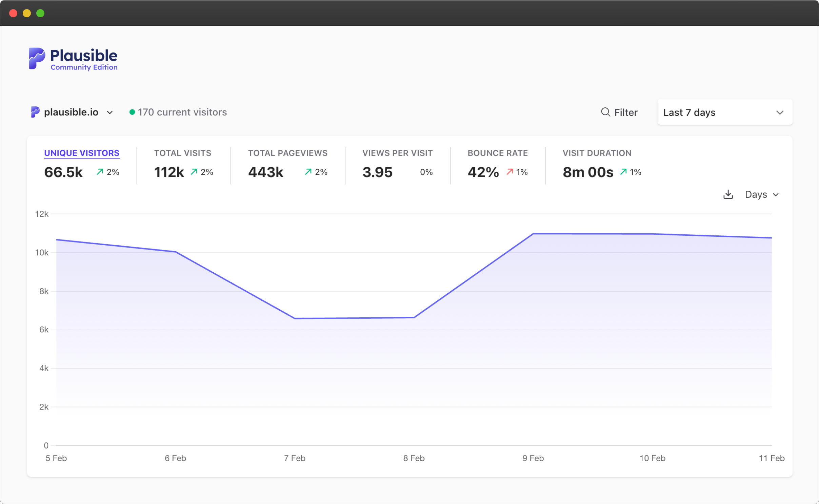Click the Plausible Community Edition logo
819x504 pixels.
click(73, 59)
